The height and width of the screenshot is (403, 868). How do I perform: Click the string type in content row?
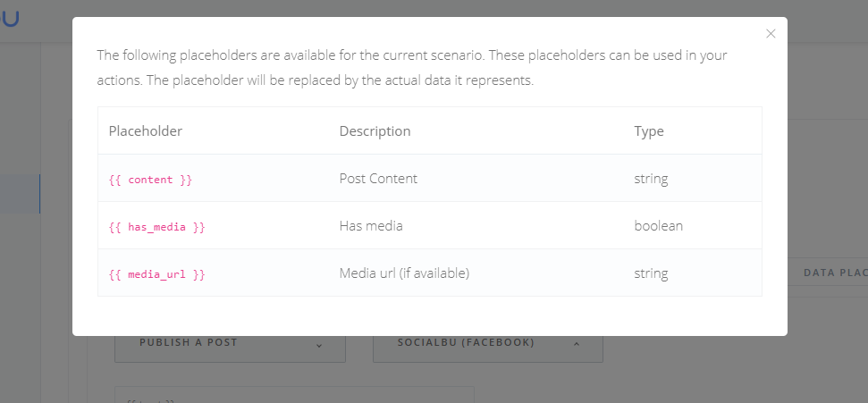[651, 179]
